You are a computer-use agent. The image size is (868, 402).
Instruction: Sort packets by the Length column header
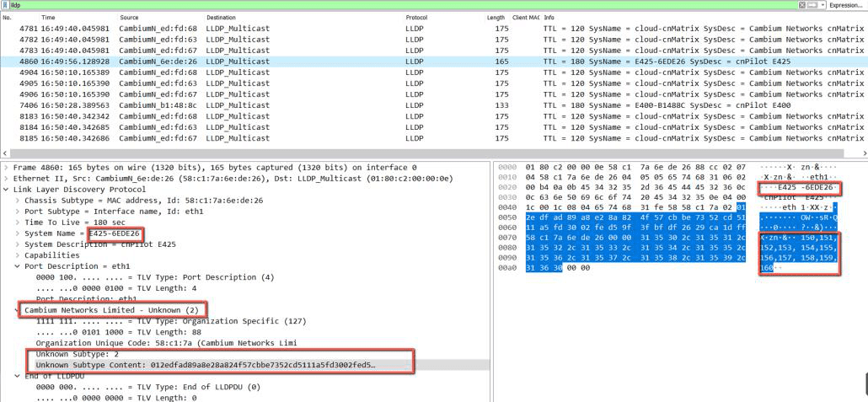(496, 18)
